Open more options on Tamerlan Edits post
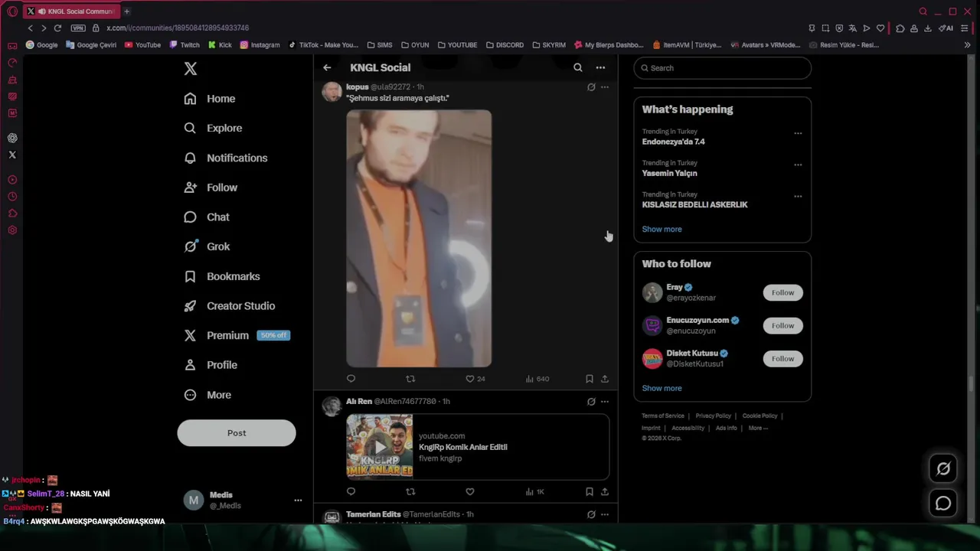The width and height of the screenshot is (980, 551). [605, 514]
